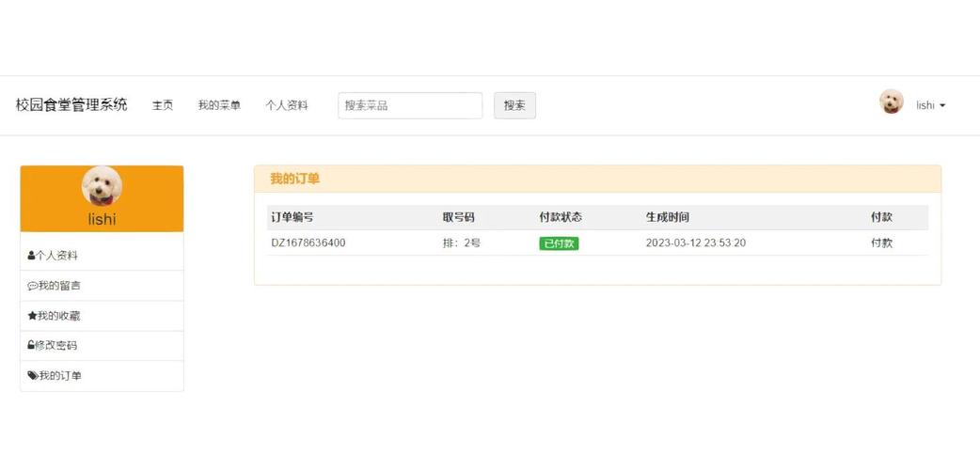This screenshot has width=980, height=470.
Task: Click the 订单编号 column header
Action: click(x=292, y=217)
